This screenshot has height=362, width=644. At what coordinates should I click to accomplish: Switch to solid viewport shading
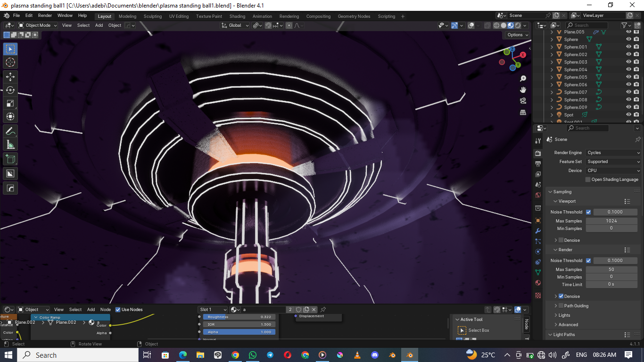click(504, 25)
